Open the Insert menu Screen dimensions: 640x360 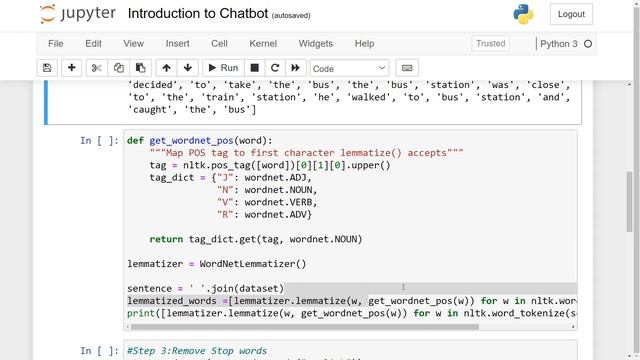[x=177, y=44]
